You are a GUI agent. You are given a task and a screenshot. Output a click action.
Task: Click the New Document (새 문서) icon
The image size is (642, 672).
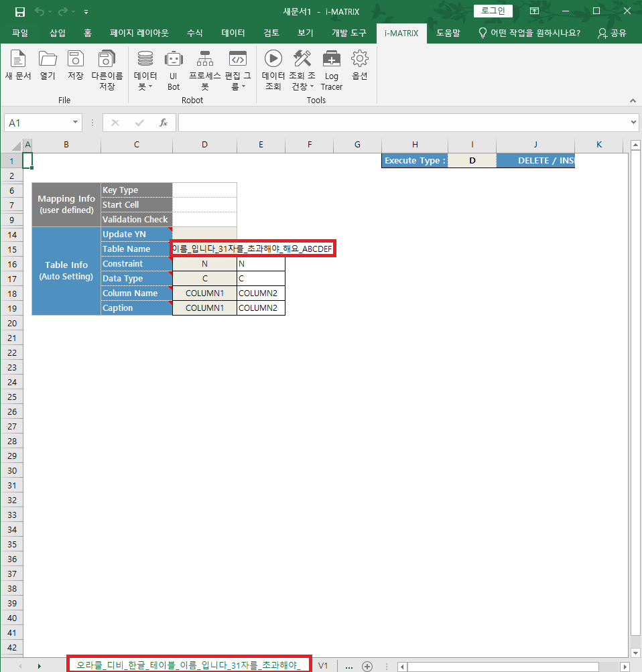pos(18,65)
